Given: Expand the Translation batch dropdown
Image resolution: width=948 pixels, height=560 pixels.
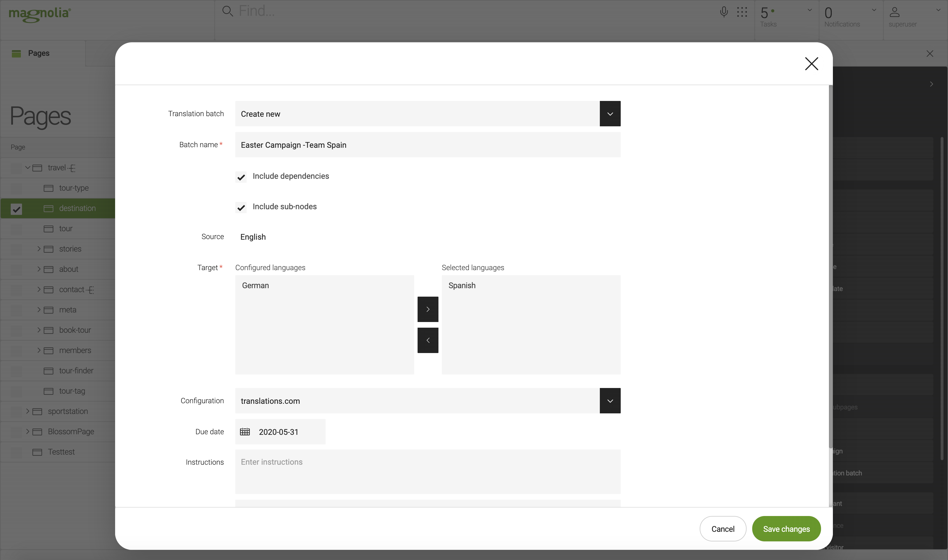Looking at the screenshot, I should point(610,113).
